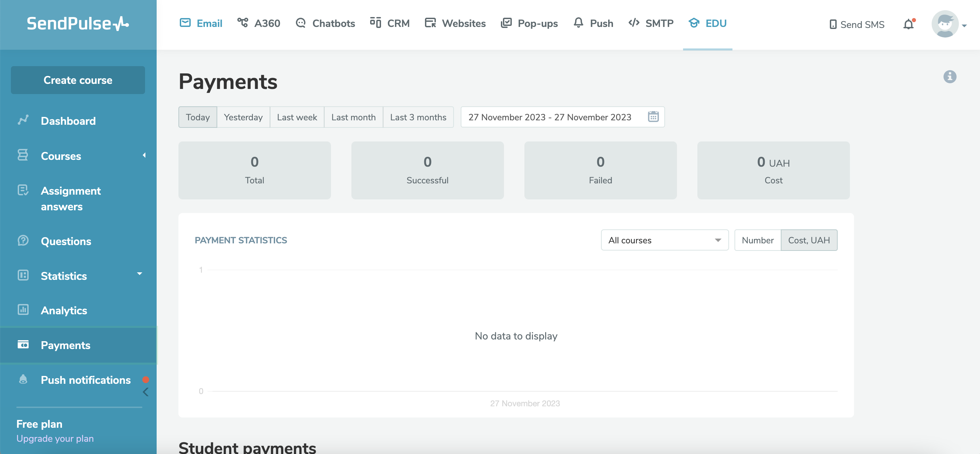Open Analytics from the sidebar
Screen dimensions: 980x454
64,311
